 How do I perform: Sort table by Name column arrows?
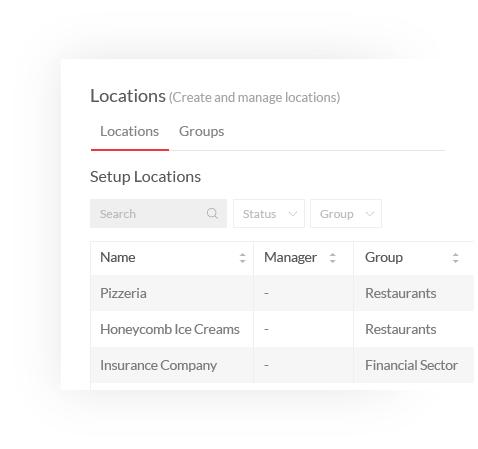(242, 258)
